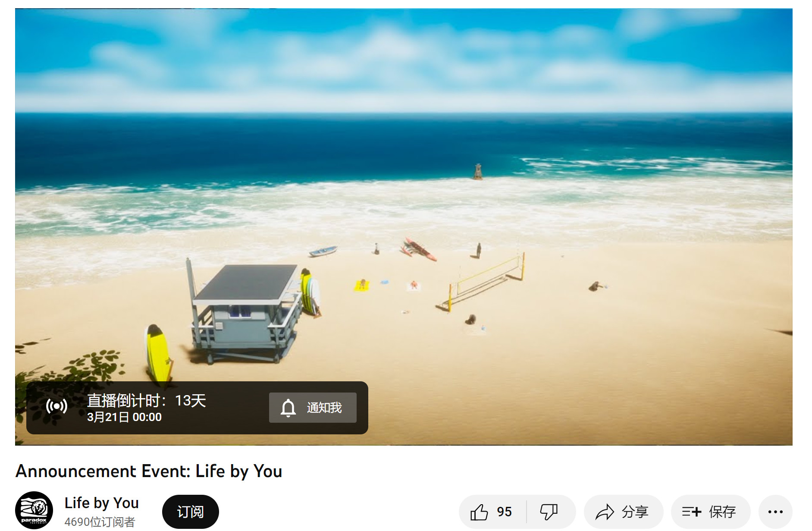Click the 保存 save label
Image resolution: width=812 pixels, height=531 pixels.
pos(722,512)
